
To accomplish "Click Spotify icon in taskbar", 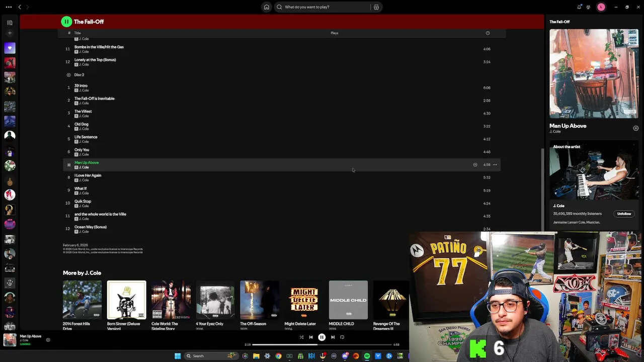I will [367, 356].
